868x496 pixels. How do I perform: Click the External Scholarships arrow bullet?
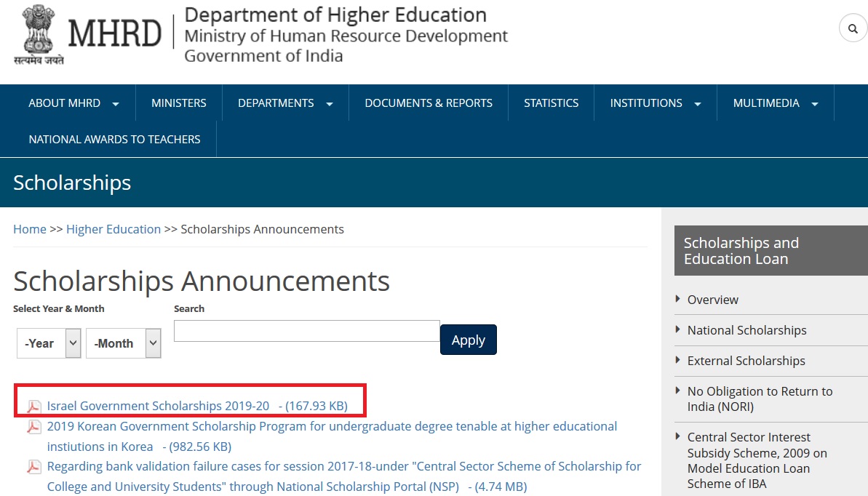[677, 360]
